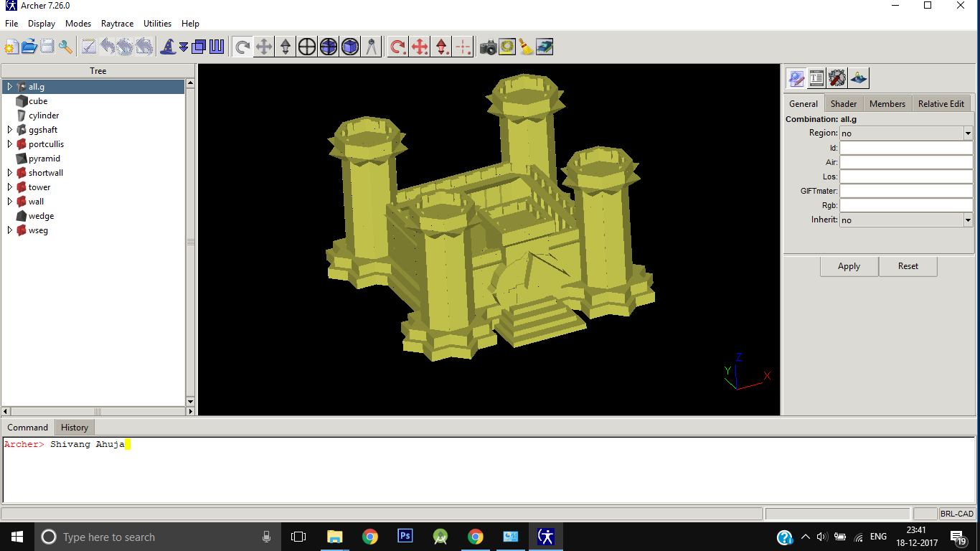Expand the tower tree node

coord(10,187)
